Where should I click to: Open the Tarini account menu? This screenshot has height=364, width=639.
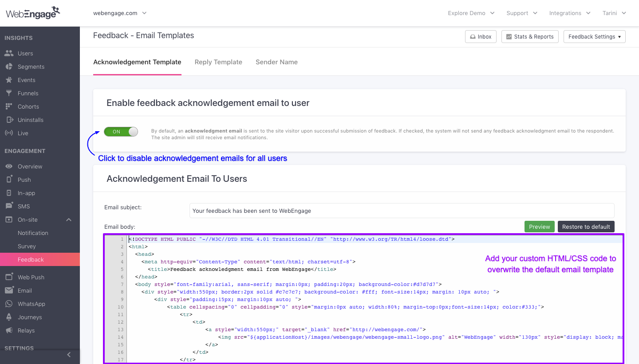click(x=614, y=13)
